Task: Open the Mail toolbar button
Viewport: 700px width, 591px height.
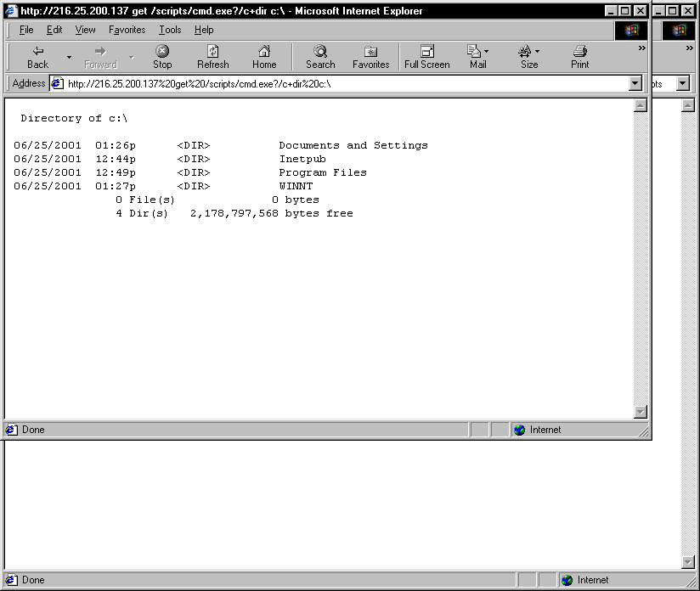Action: (477, 52)
